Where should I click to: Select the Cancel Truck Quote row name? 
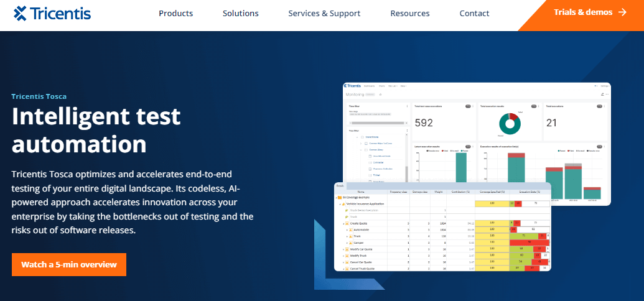pos(362,269)
